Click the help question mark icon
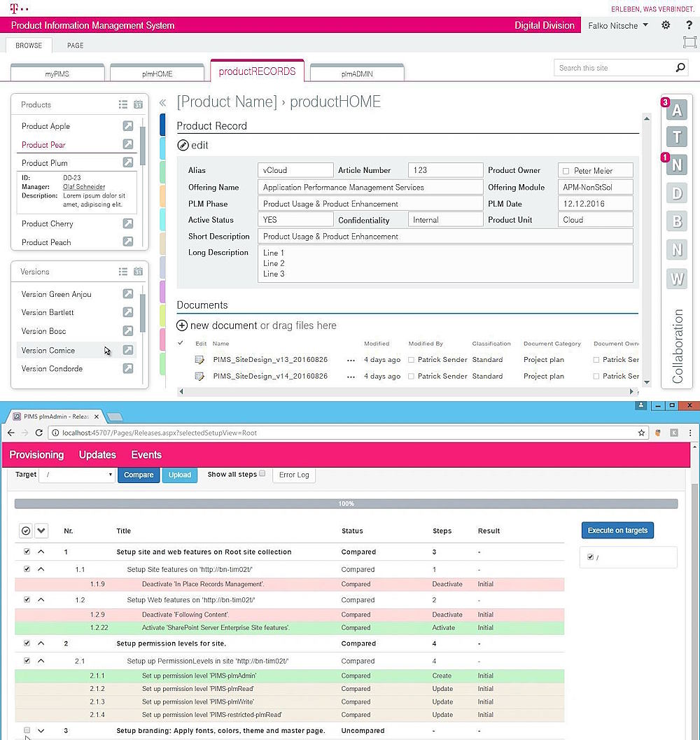Image resolution: width=700 pixels, height=740 pixels. (689, 25)
